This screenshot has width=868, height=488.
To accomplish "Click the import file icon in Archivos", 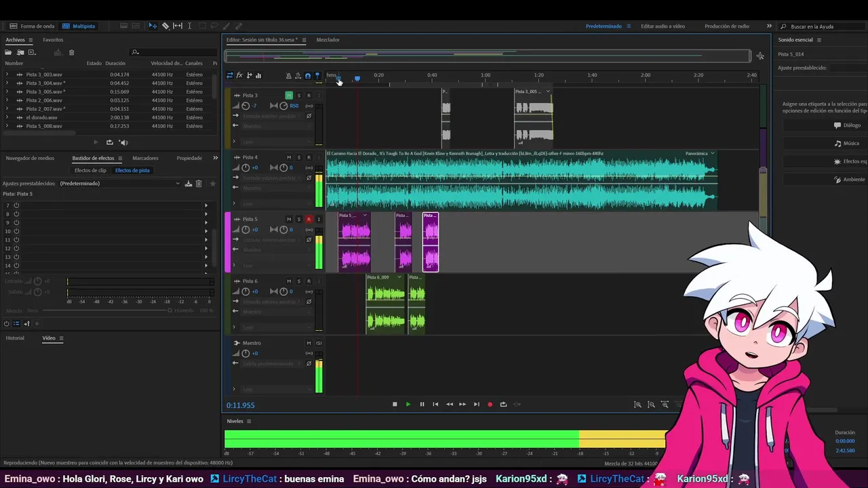I will pyautogui.click(x=20, y=52).
